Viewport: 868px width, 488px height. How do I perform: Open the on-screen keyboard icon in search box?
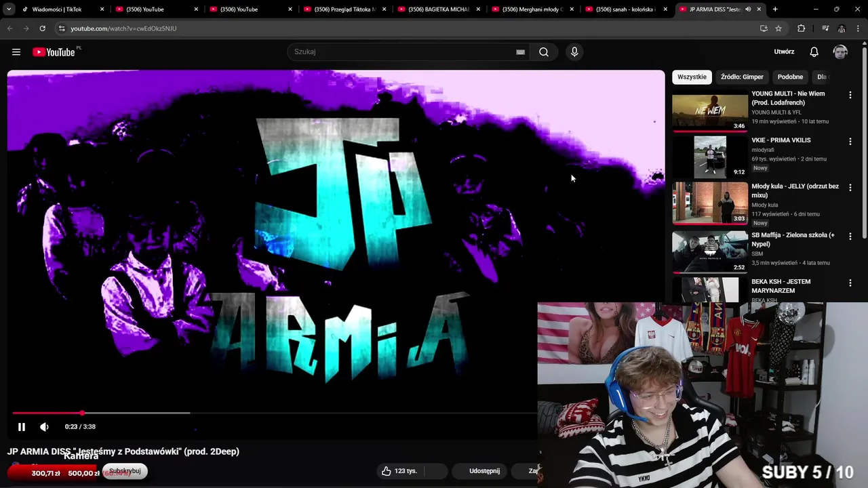(520, 52)
